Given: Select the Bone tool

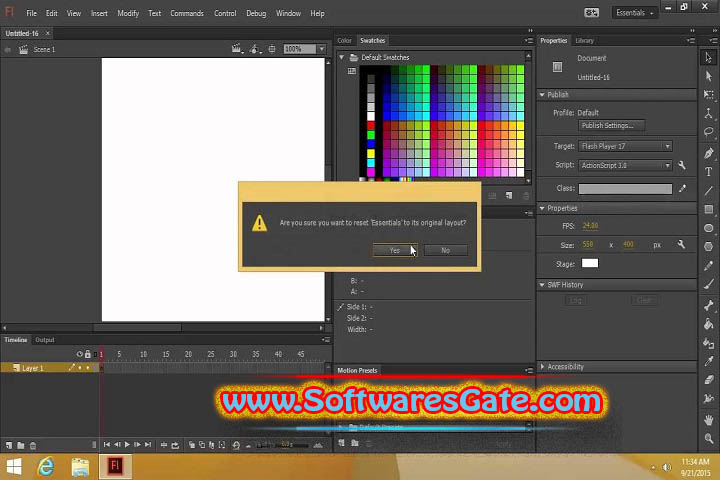Looking at the screenshot, I should (x=709, y=305).
